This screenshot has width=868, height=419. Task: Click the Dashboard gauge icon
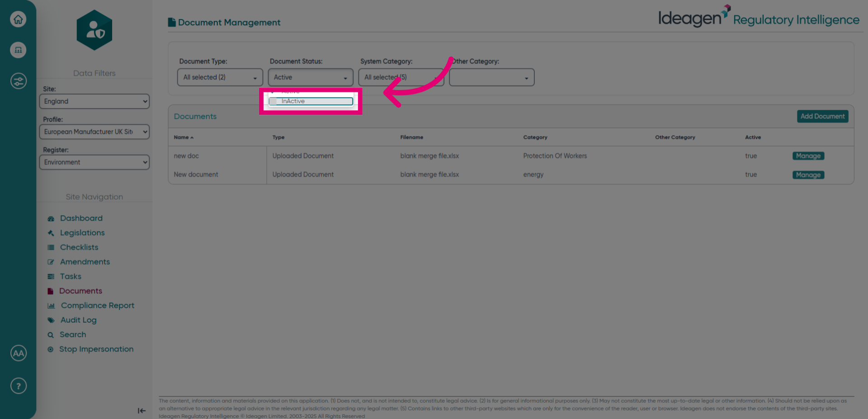pyautogui.click(x=51, y=219)
